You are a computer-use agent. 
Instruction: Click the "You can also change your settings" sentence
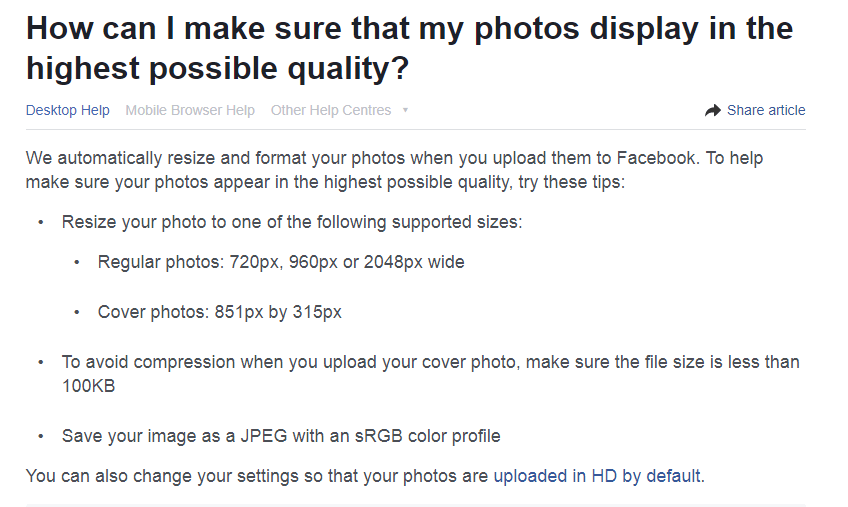(258, 476)
